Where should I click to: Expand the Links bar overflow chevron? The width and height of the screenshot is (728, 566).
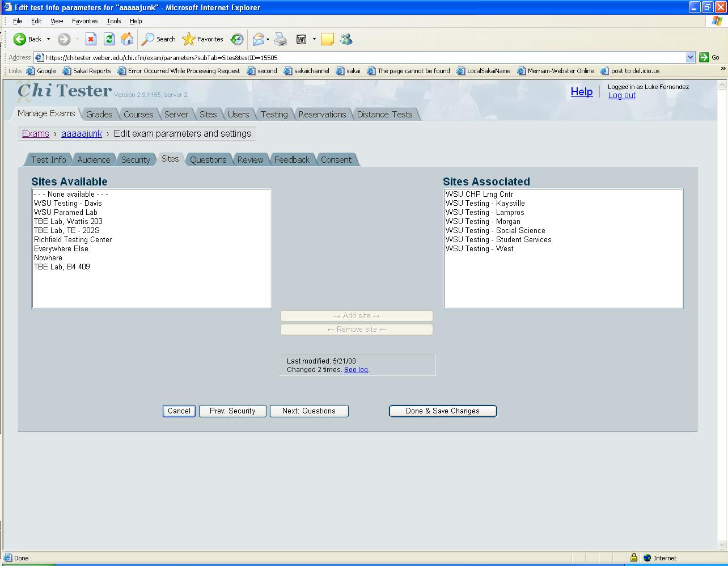tap(723, 69)
